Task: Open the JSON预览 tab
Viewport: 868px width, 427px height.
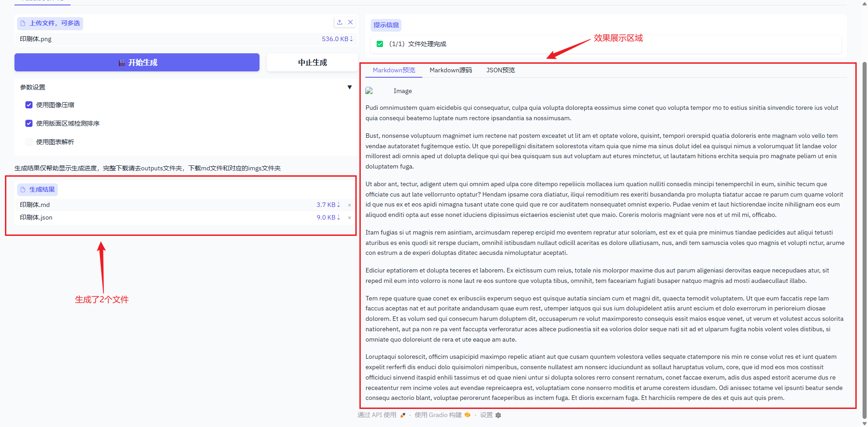Action: tap(500, 70)
